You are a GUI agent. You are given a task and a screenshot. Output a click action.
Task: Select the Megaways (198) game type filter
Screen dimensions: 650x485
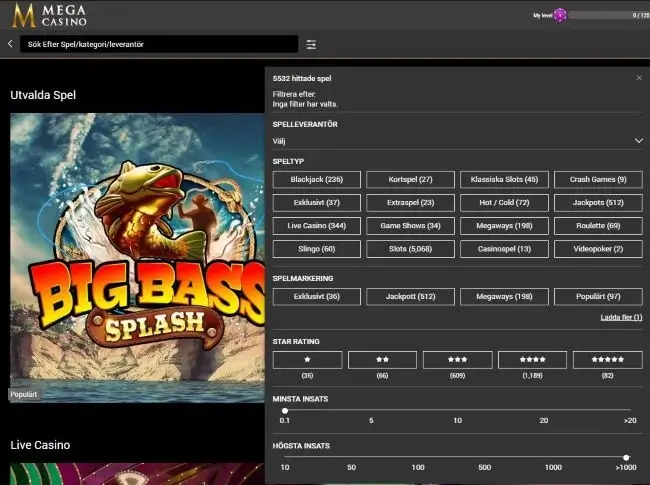504,226
